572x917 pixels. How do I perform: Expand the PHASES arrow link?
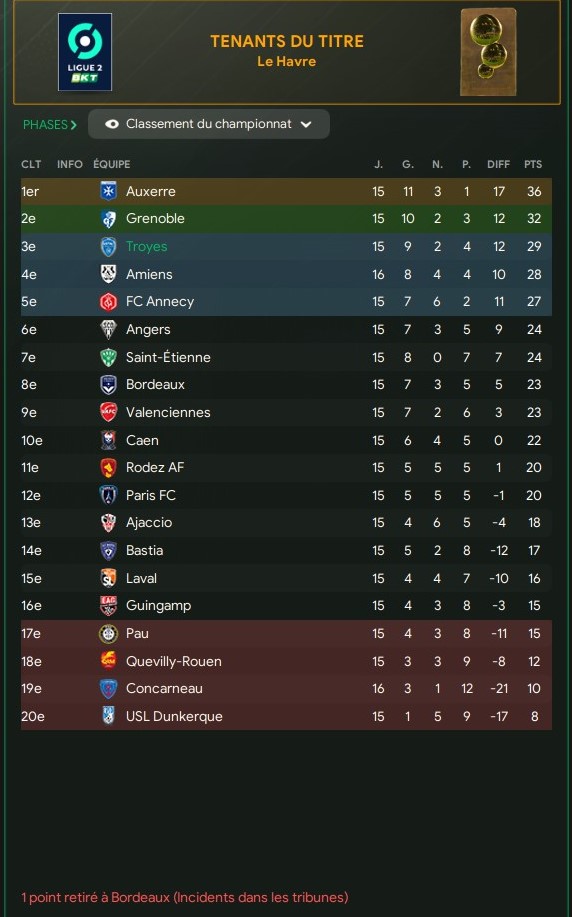50,125
